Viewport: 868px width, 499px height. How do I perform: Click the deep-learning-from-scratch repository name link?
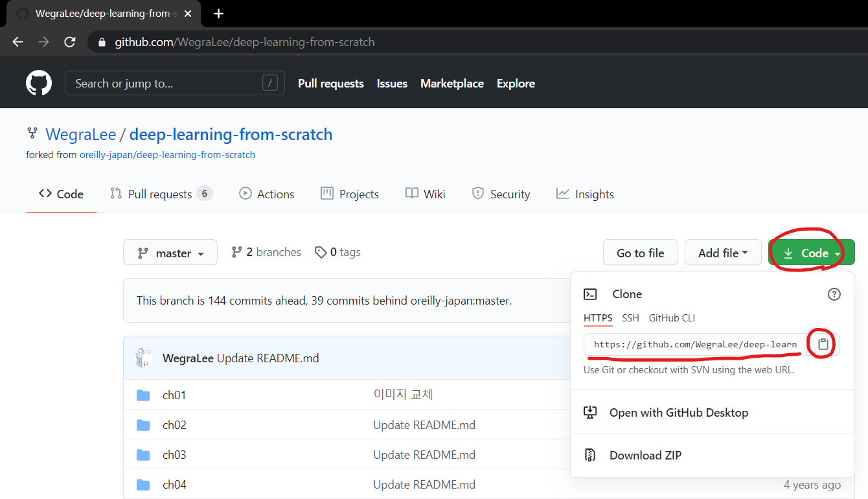click(231, 135)
